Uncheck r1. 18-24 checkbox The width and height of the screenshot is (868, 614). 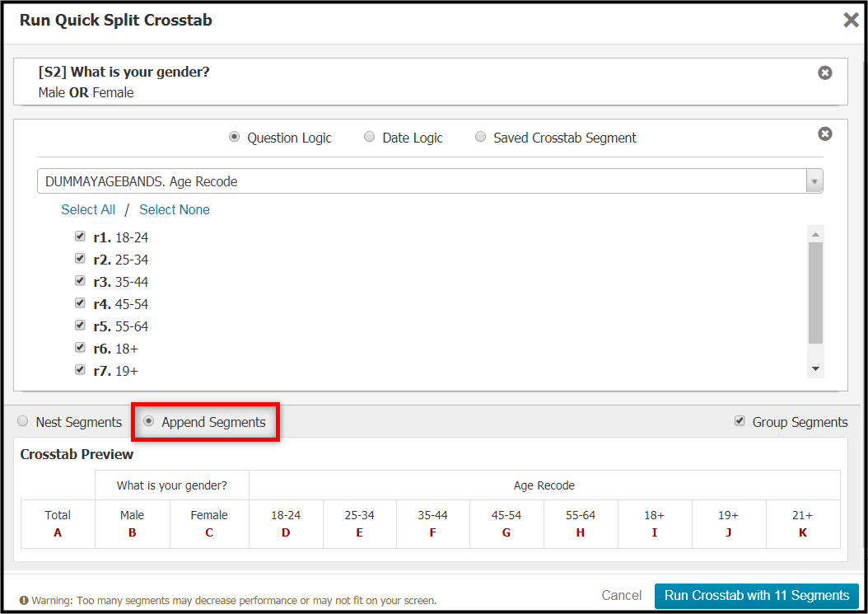80,237
